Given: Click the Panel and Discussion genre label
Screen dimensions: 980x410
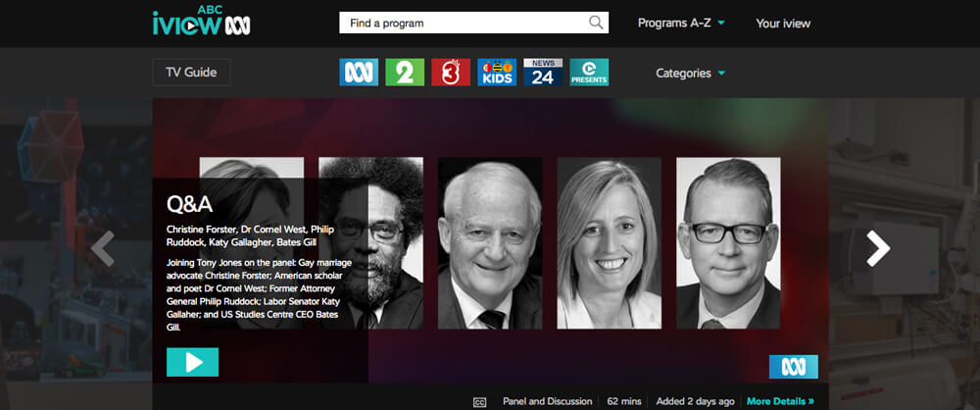Looking at the screenshot, I should [548, 401].
